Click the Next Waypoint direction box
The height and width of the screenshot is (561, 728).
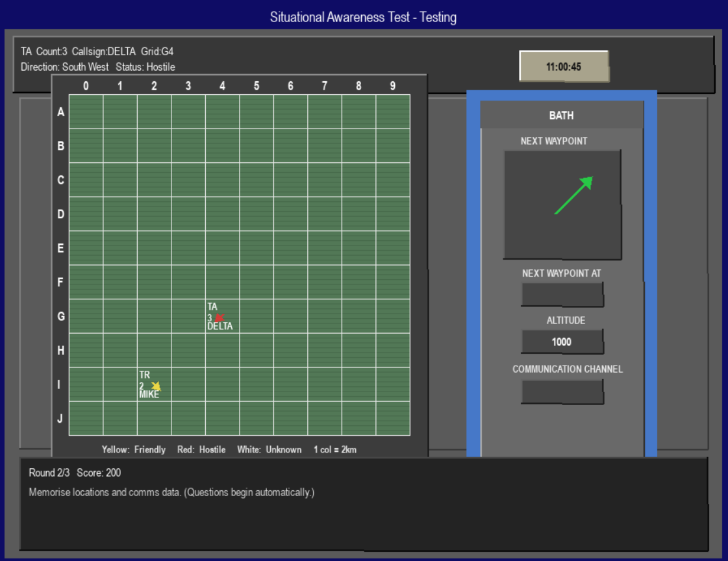tap(562, 205)
